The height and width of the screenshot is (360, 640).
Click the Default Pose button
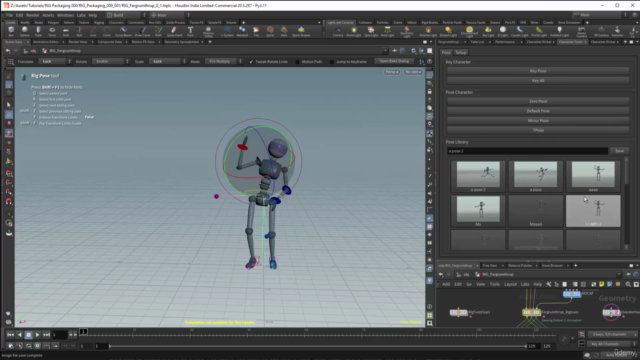pos(538,111)
